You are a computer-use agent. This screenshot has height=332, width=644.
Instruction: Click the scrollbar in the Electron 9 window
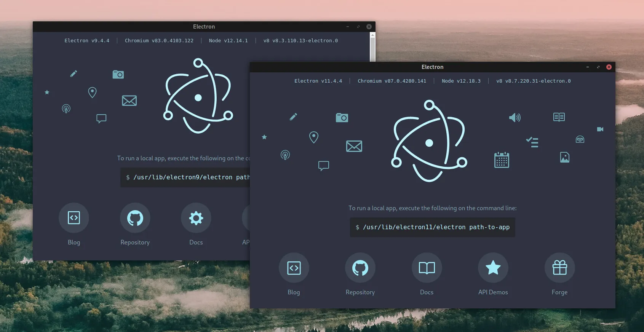[372, 48]
